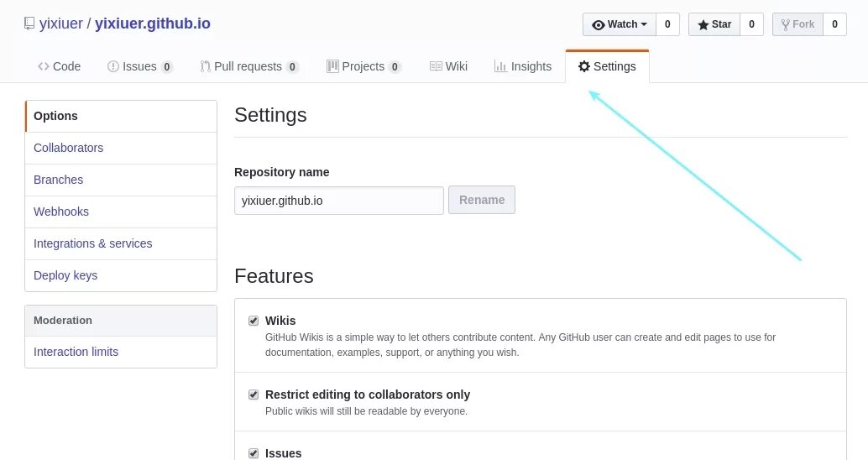Select Deploy keys in the sidebar
Screen dimensions: 868x460
(x=65, y=275)
